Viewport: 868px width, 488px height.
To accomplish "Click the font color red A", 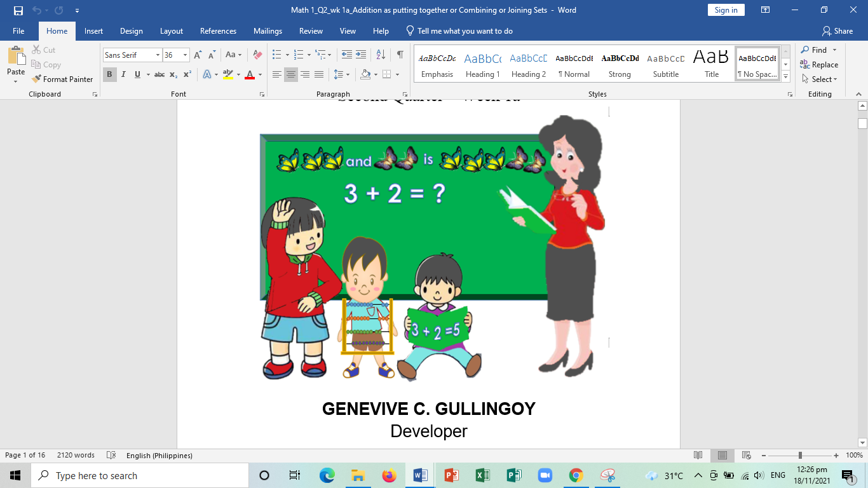I will 249,74.
